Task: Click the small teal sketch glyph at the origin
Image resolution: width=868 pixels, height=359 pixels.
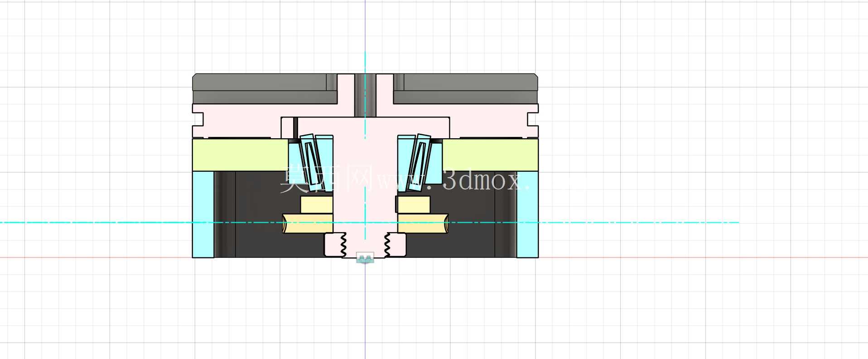Action: tap(365, 258)
